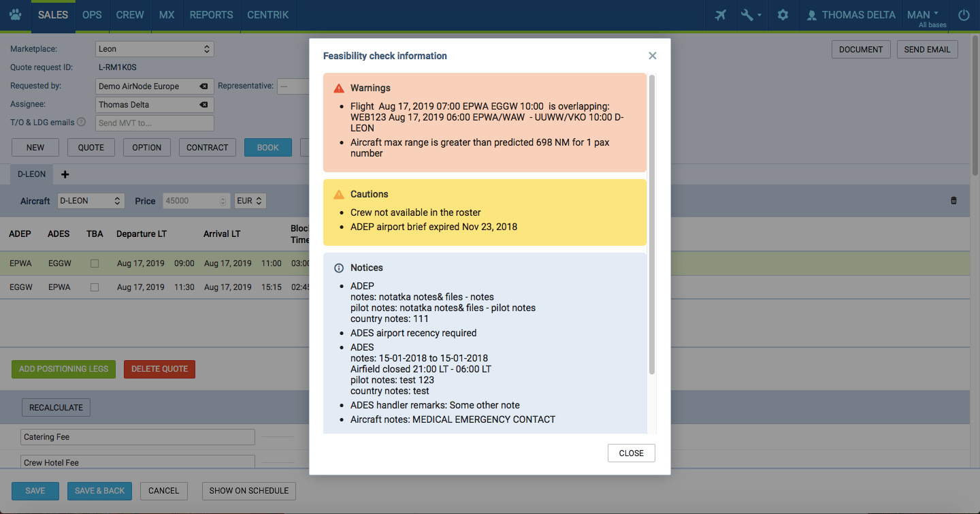Screen dimensions: 980x514
Task: Toggle TBA checkbox on the EPWA to EGGW leg
Action: tap(94, 263)
